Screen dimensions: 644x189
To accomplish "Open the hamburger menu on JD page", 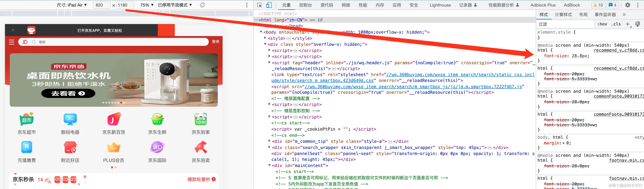I will [11, 42].
